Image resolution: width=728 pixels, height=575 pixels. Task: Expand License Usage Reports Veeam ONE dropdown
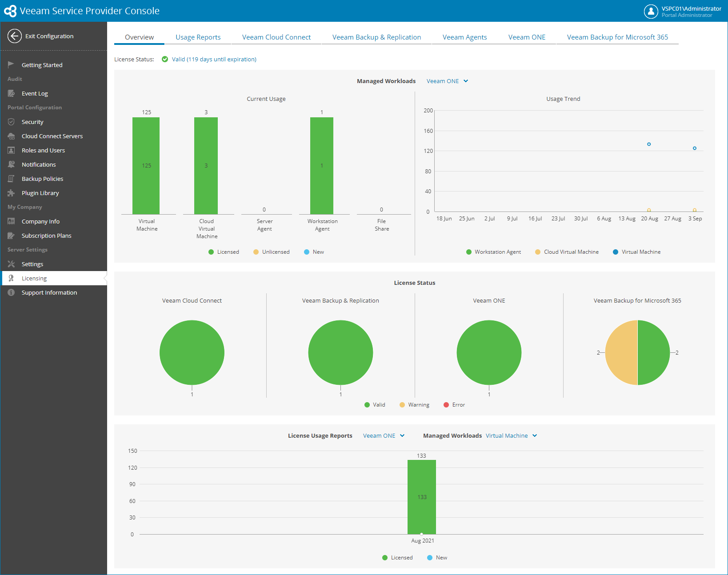[384, 435]
